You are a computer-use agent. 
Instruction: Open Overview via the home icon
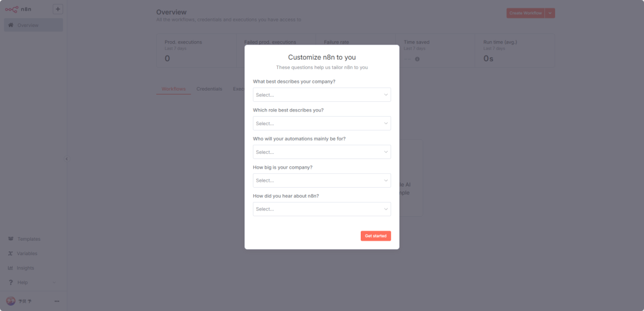(x=11, y=25)
